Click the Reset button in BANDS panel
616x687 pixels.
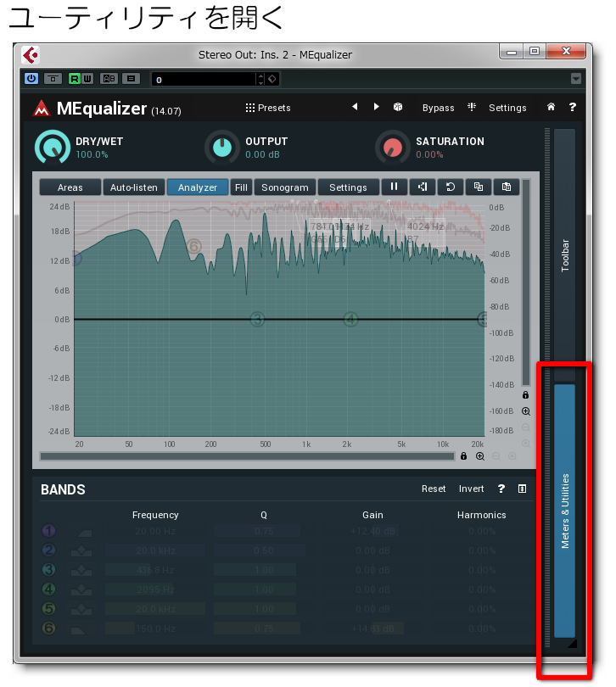pyautogui.click(x=434, y=489)
